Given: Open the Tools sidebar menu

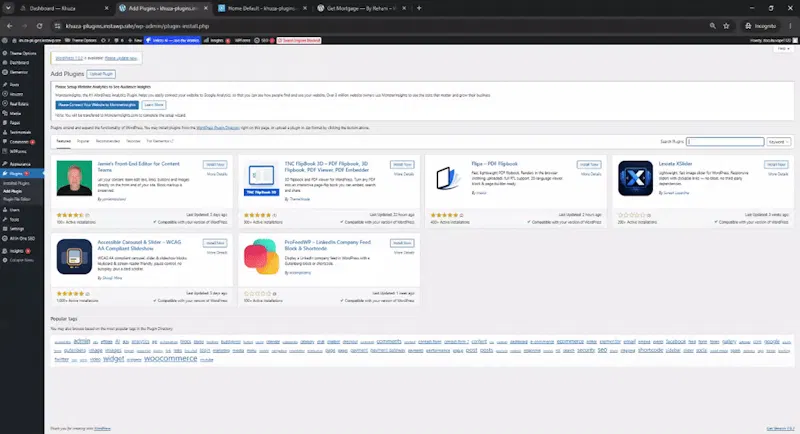Looking at the screenshot, I should tap(14, 219).
